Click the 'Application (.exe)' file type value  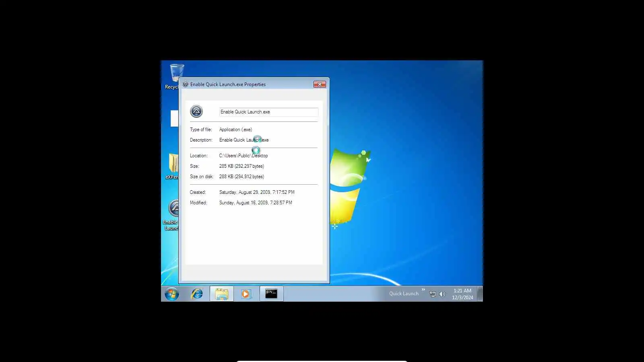tap(235, 130)
